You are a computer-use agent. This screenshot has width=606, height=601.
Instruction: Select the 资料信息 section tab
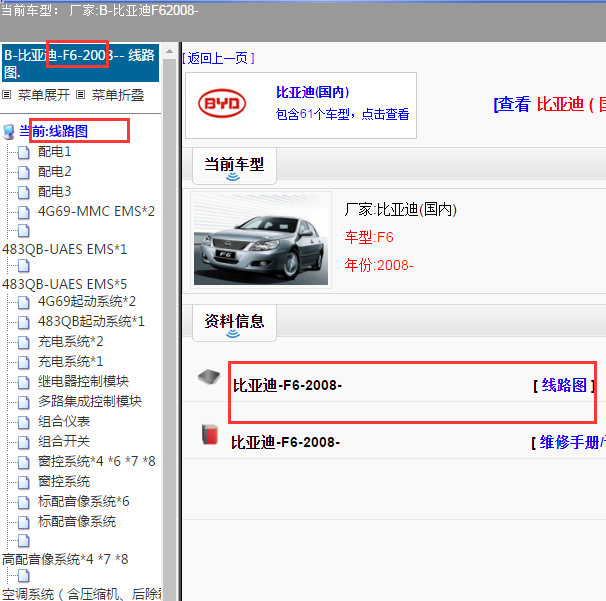pos(234,323)
